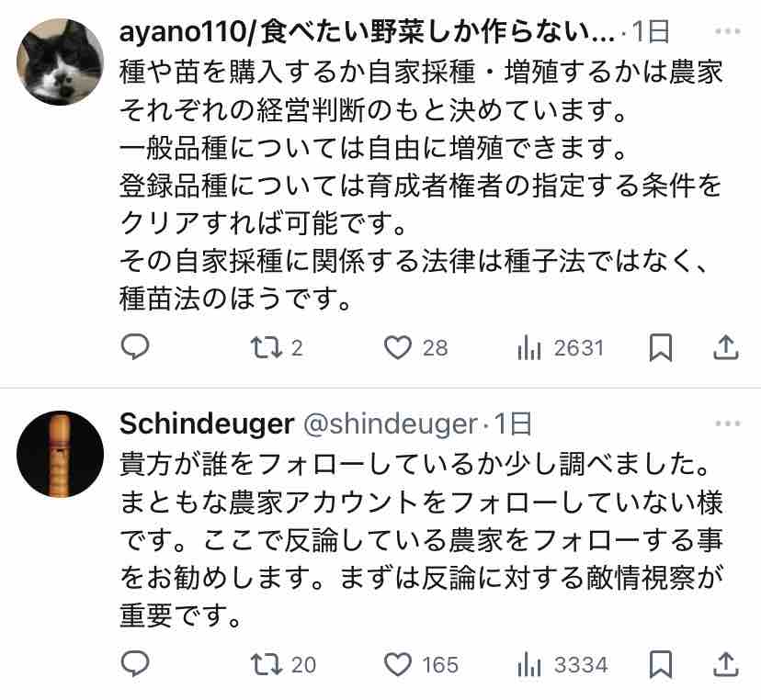This screenshot has width=761, height=700.
Task: Open ayano110's profile via display name
Action: point(368,32)
